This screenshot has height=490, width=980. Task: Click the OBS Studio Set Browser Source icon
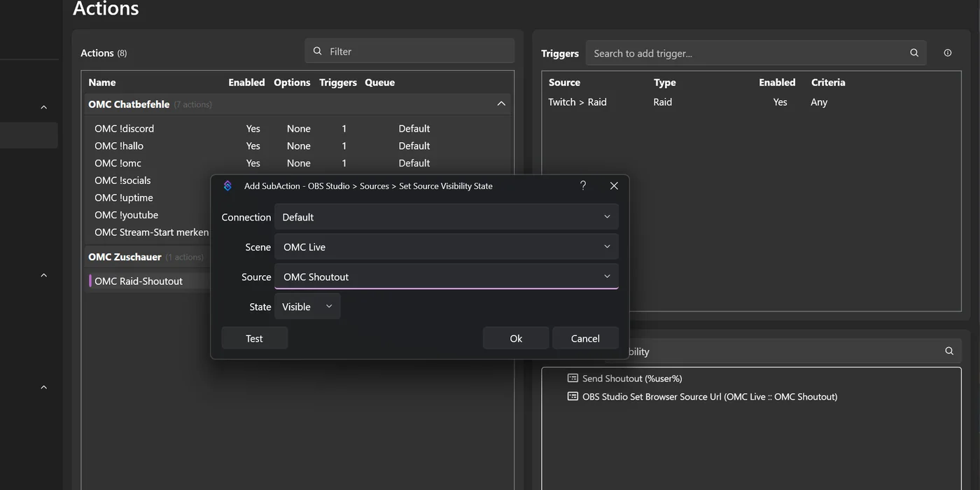tap(573, 396)
